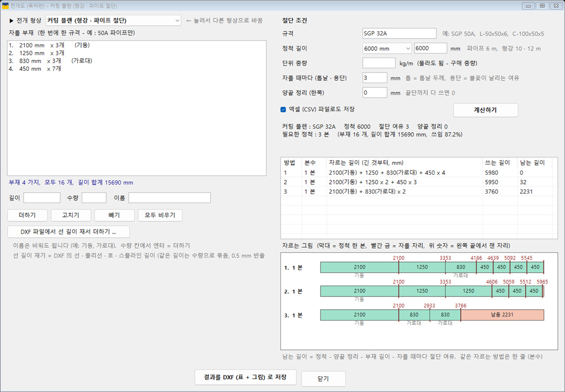Image resolution: width=565 pixels, height=392 pixels.
Task: Click the 쓰는 길이 column header
Action: (x=500, y=163)
